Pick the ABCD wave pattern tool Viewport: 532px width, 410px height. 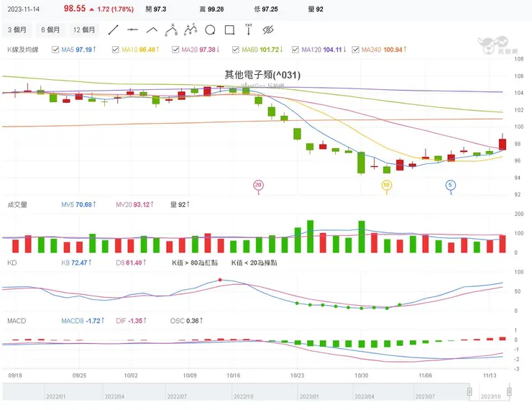coord(191,30)
